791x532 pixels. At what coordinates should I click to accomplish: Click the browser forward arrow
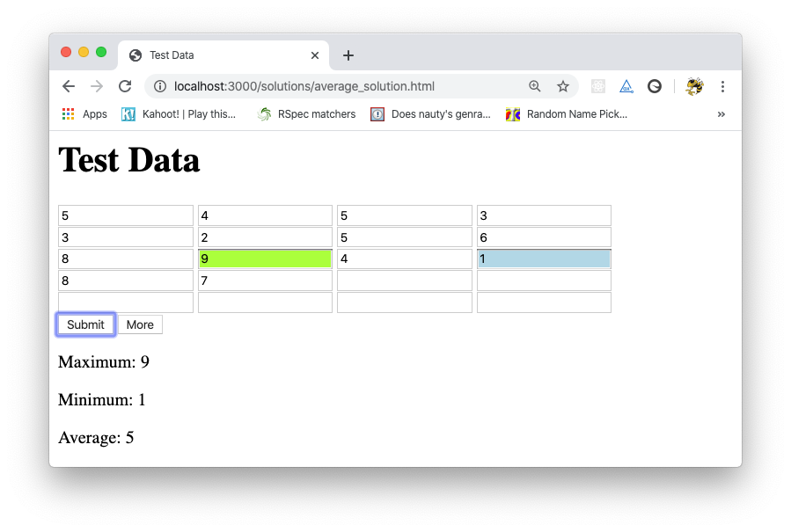click(97, 86)
